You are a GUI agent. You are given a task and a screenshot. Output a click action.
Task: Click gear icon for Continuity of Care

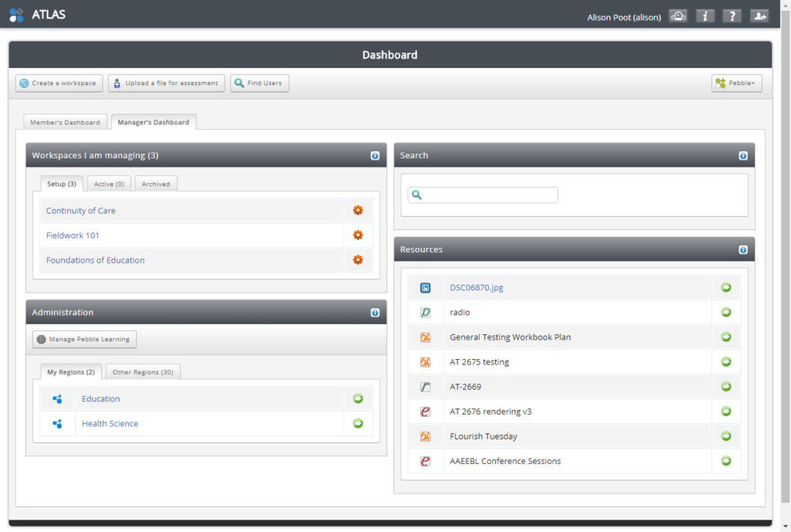(x=358, y=210)
